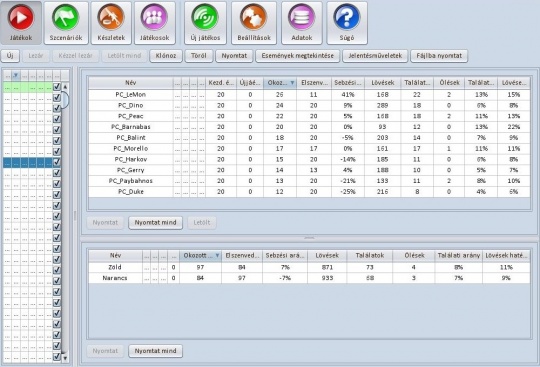Sort players by the Újjáé... column header
Screen dimensions: 540x367
pyautogui.click(x=250, y=83)
